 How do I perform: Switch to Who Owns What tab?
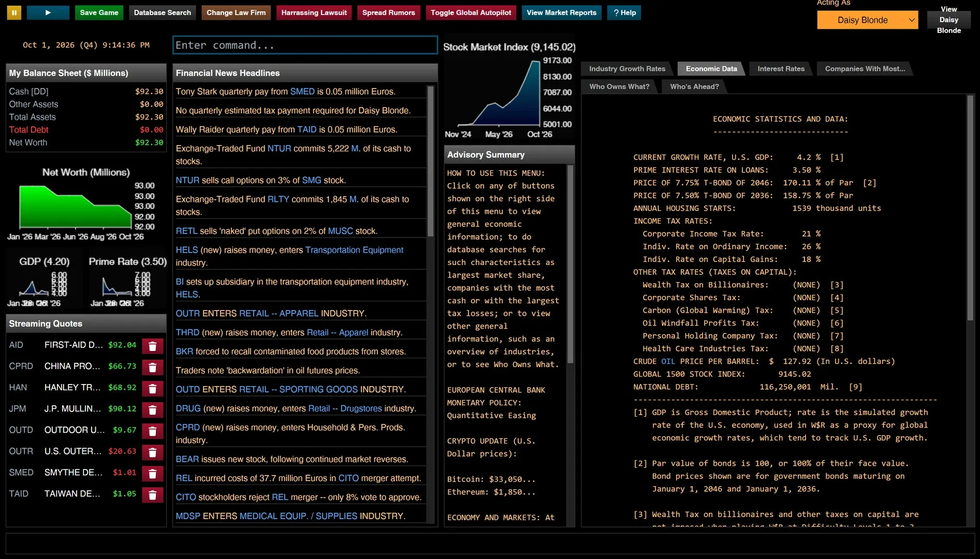(x=619, y=86)
